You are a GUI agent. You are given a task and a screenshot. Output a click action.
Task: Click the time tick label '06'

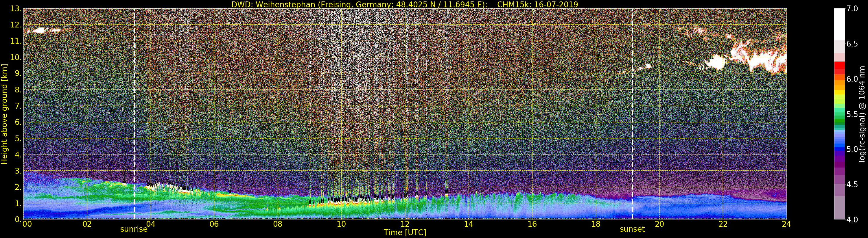coord(214,224)
